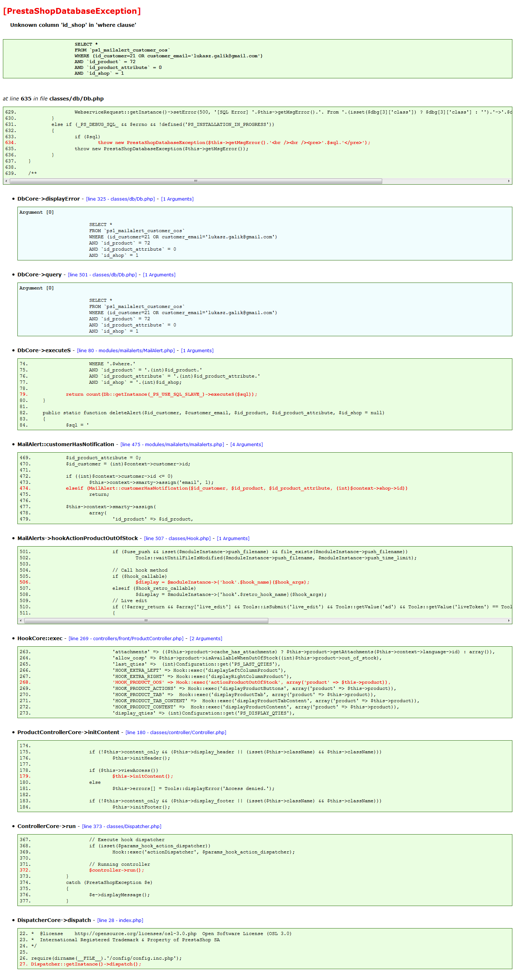
Task: Show '1 Arguments' for DbCore->executeS
Action: tap(197, 350)
